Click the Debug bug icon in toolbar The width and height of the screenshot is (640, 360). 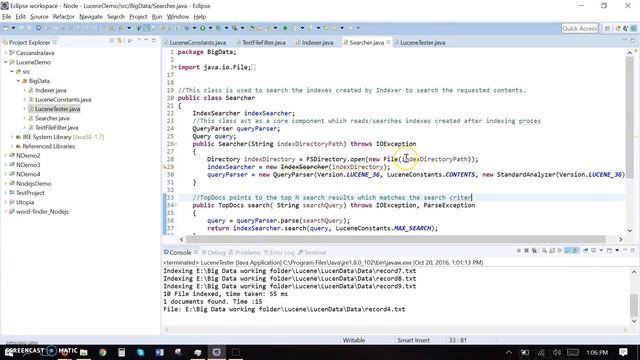pos(187,28)
